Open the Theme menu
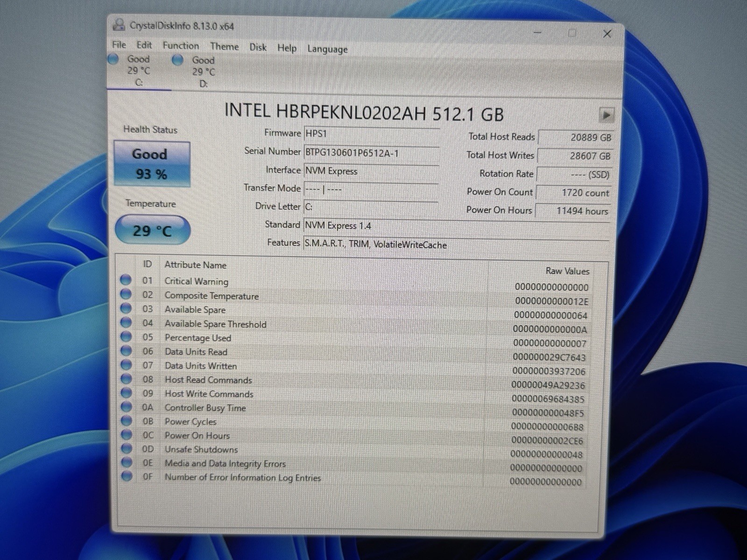This screenshot has width=747, height=560. (x=224, y=47)
